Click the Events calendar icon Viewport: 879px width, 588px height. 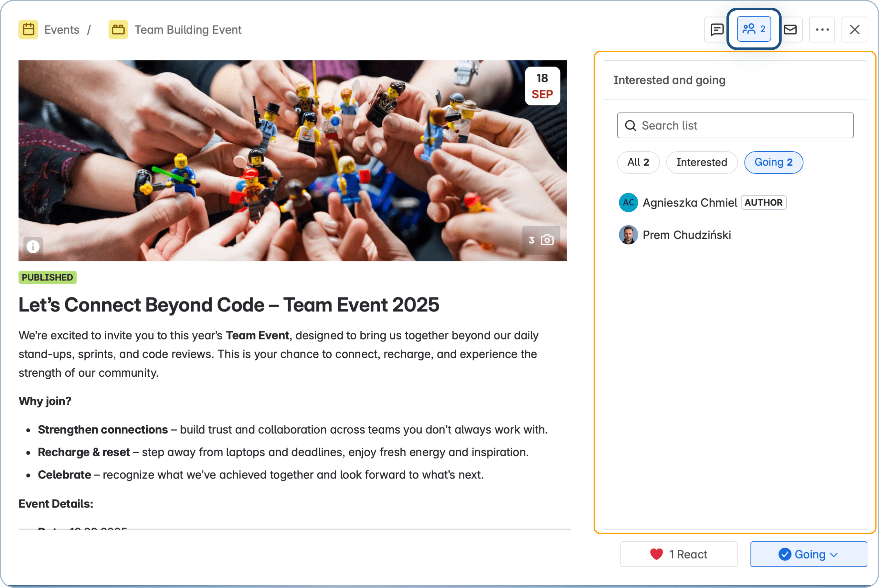[28, 30]
